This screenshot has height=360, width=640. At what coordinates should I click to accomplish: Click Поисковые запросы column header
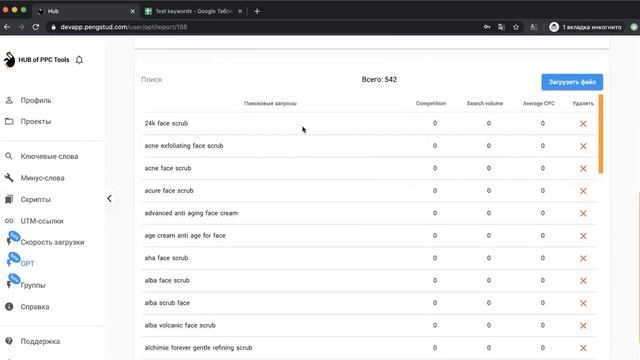click(270, 103)
